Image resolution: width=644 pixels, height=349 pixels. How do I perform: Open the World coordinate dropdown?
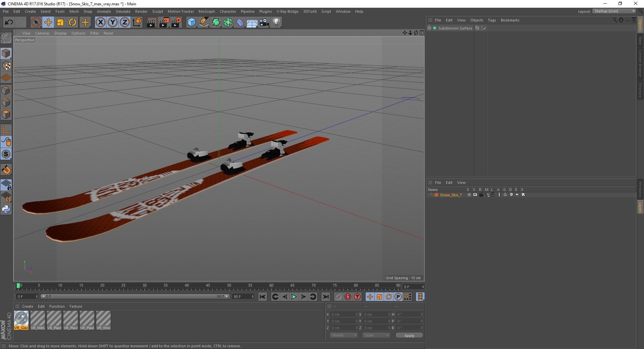[x=344, y=335]
